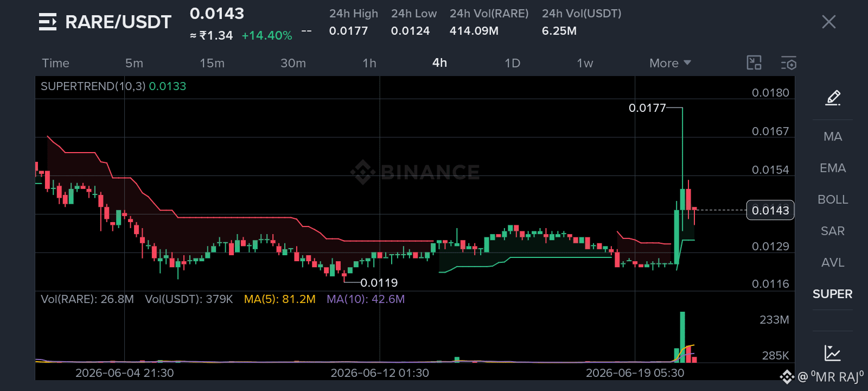This screenshot has width=868, height=391.
Task: Open the trading pair list menu icon
Action: point(48,22)
